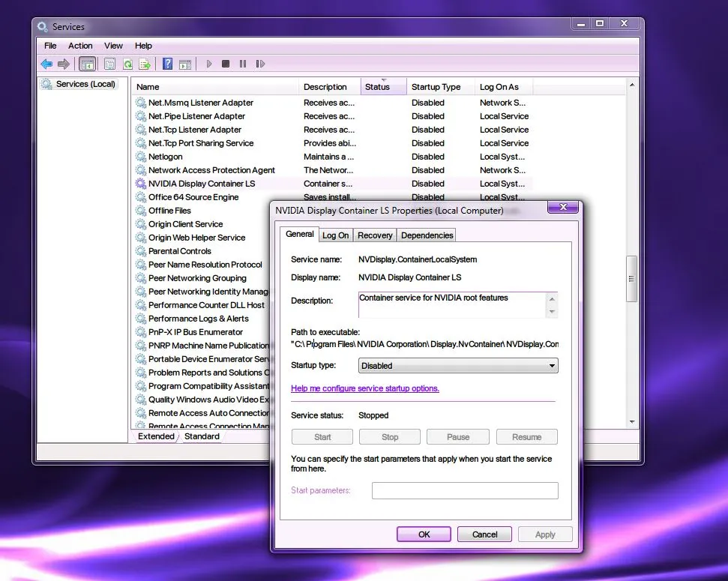Click the Restart Service toolbar icon
The image size is (728, 581).
[x=260, y=64]
